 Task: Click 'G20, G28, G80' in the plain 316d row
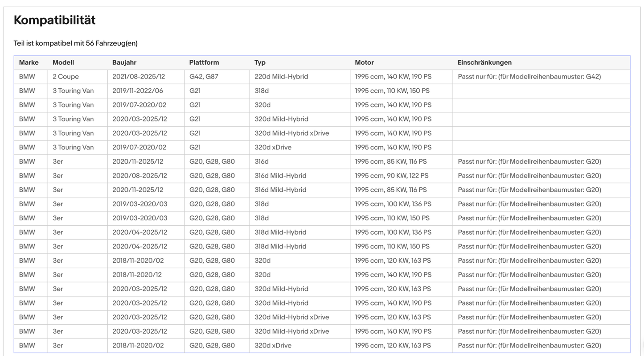212,161
